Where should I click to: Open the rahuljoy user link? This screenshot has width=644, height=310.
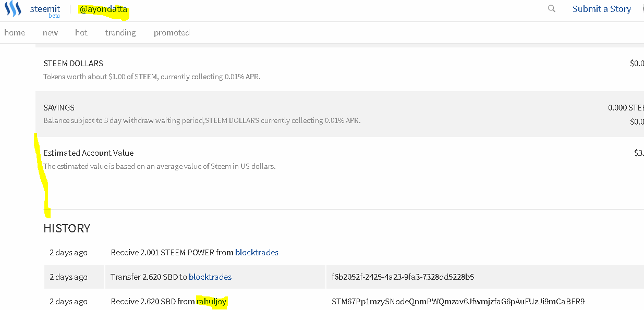[212, 302]
